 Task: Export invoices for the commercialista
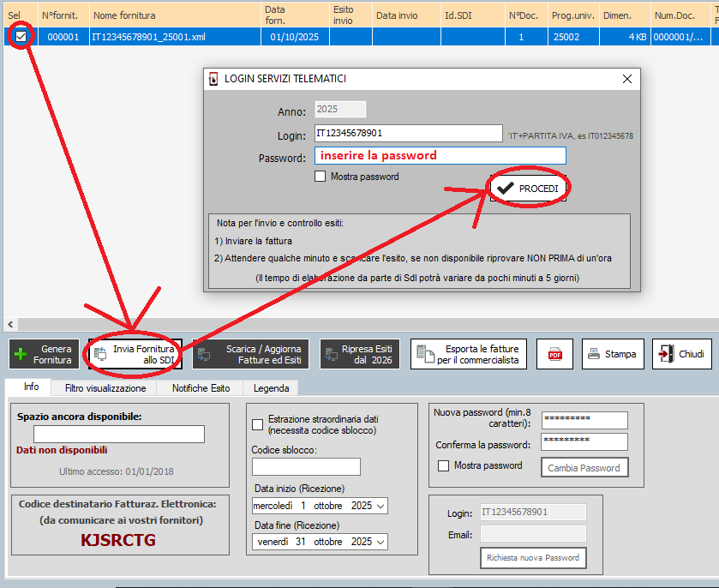coord(468,354)
